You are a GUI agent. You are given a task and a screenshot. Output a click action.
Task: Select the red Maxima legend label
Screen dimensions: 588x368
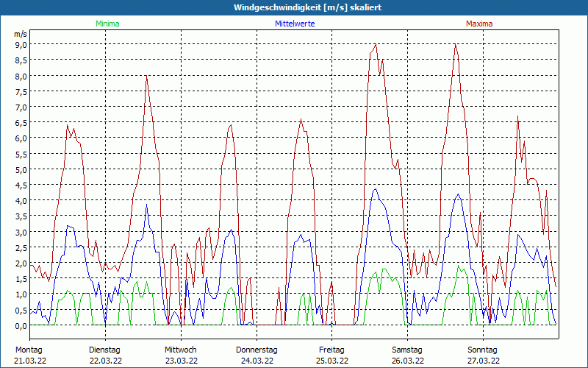[479, 24]
